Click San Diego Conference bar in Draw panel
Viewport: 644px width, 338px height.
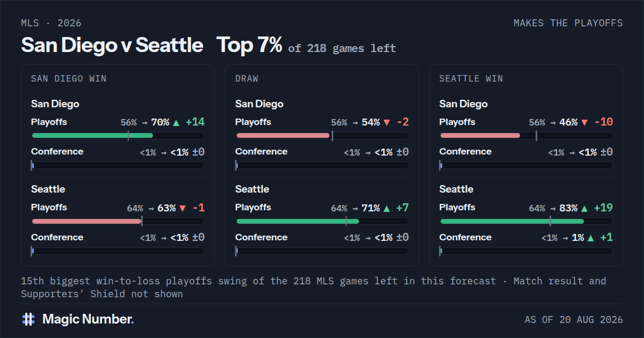pyautogui.click(x=322, y=165)
